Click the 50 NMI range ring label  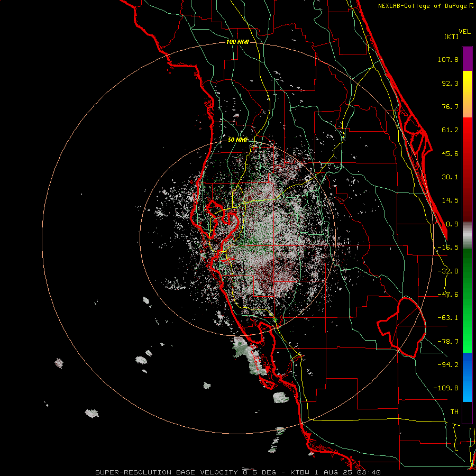tap(237, 140)
